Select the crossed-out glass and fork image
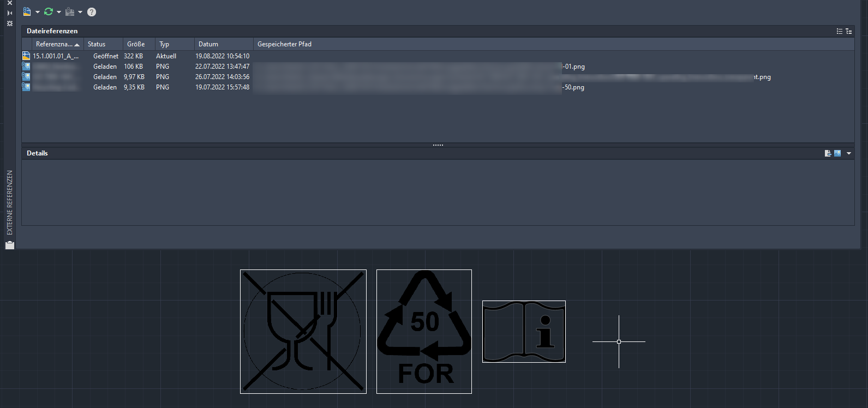This screenshot has height=408, width=868. (x=303, y=332)
